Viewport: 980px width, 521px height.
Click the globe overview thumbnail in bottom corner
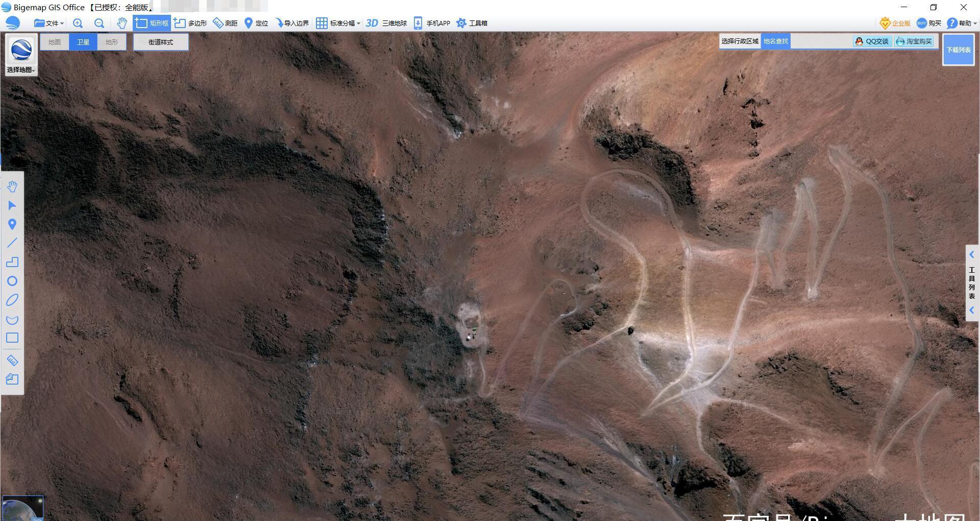pyautogui.click(x=22, y=508)
